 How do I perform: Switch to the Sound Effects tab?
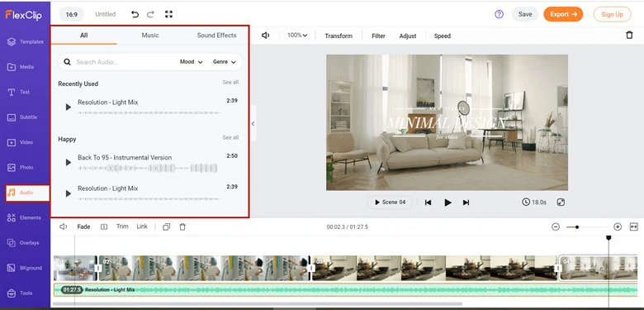216,36
